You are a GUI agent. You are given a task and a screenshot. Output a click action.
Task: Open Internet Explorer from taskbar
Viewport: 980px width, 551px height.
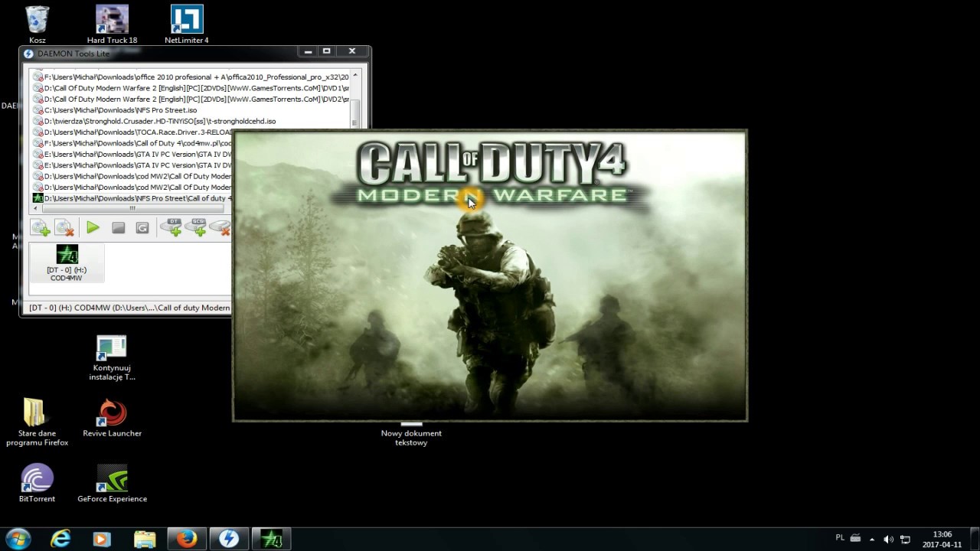(60, 539)
